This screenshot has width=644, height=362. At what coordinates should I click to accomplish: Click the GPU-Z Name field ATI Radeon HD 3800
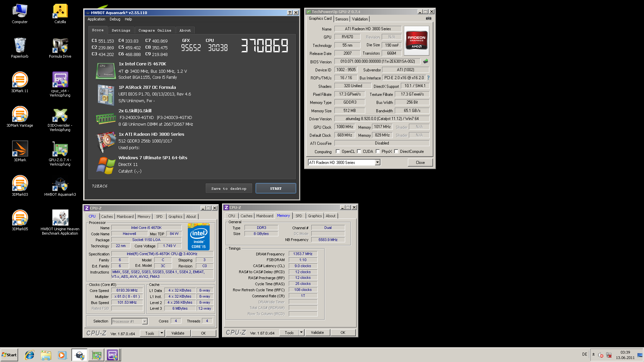(368, 29)
